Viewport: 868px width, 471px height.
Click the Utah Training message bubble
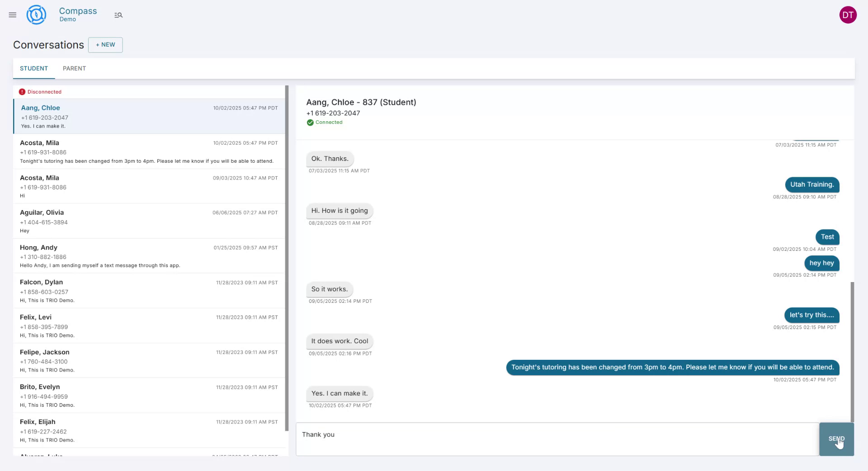[x=811, y=184]
